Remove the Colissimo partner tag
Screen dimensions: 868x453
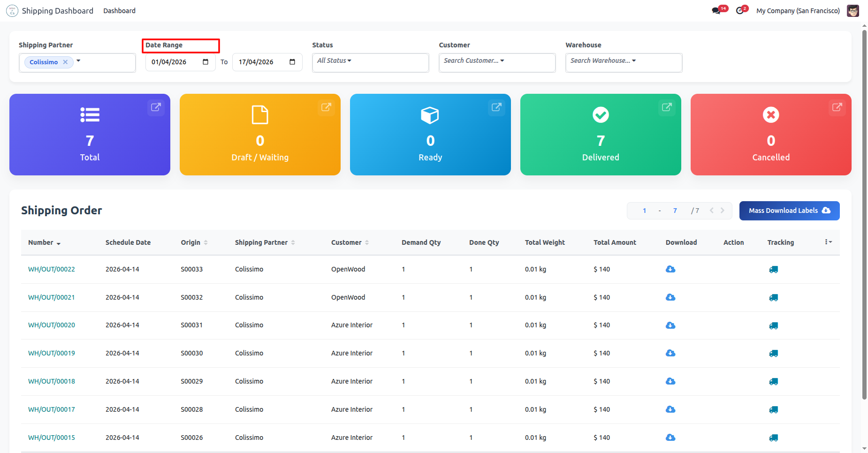pyautogui.click(x=65, y=62)
